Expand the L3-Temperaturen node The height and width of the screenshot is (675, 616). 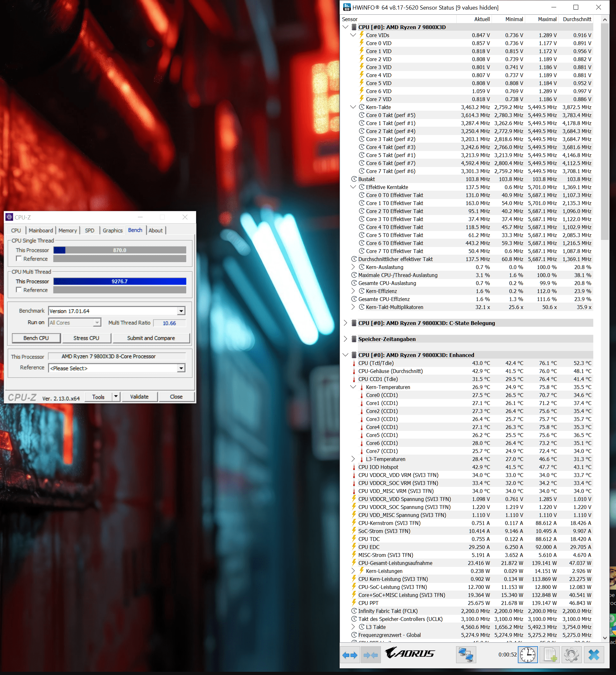click(353, 459)
